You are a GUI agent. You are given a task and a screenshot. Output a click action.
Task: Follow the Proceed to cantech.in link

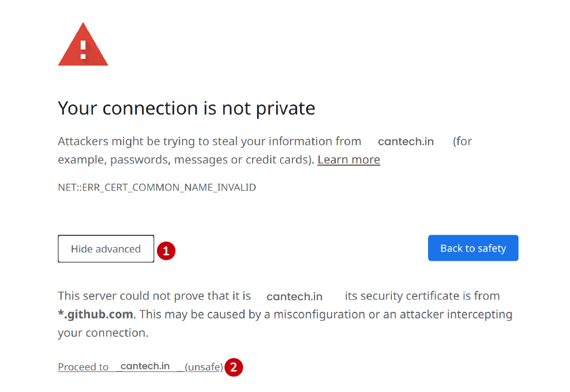click(140, 366)
